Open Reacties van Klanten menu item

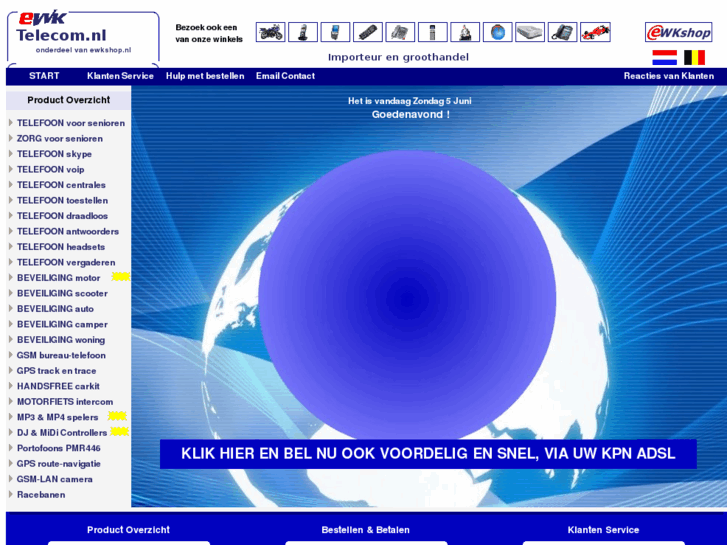pyautogui.click(x=669, y=76)
